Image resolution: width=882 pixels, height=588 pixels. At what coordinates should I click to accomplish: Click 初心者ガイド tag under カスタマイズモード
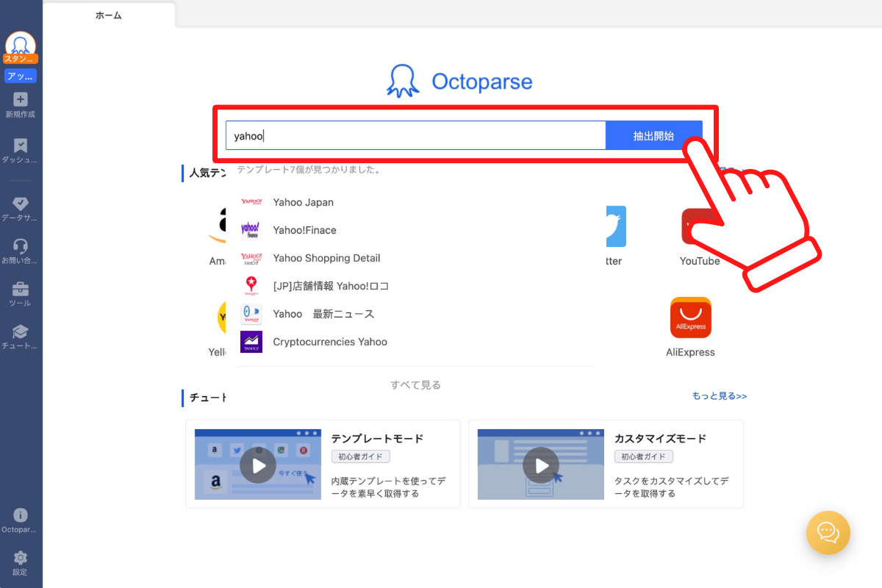pos(644,456)
